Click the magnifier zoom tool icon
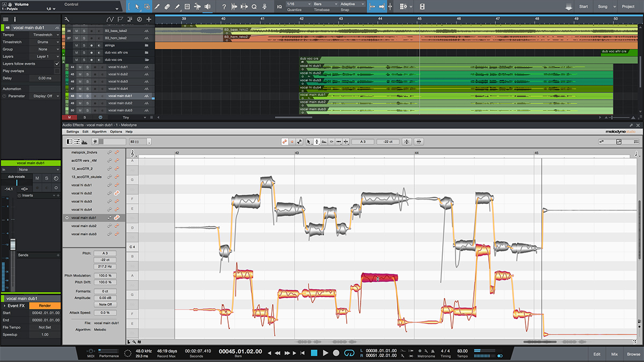 pos(254,6)
